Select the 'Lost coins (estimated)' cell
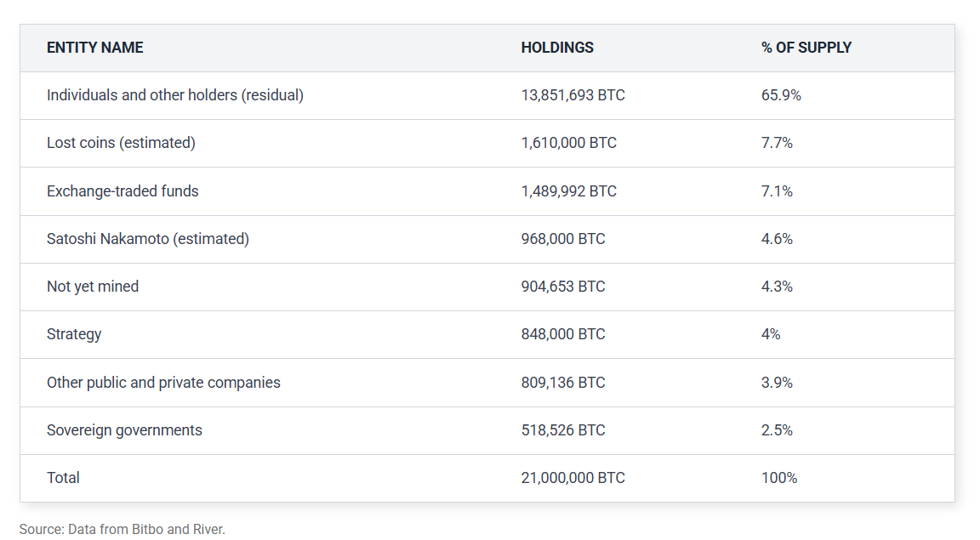 pyautogui.click(x=122, y=143)
